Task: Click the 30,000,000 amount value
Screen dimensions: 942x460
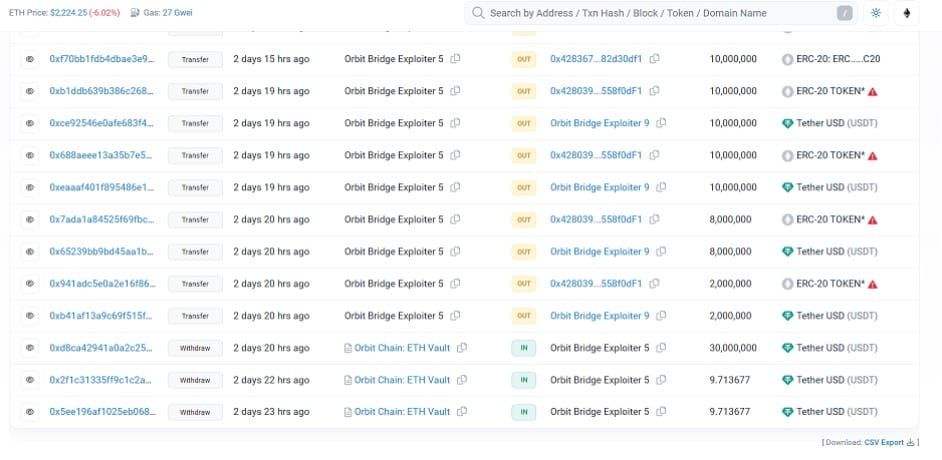Action: [x=733, y=348]
